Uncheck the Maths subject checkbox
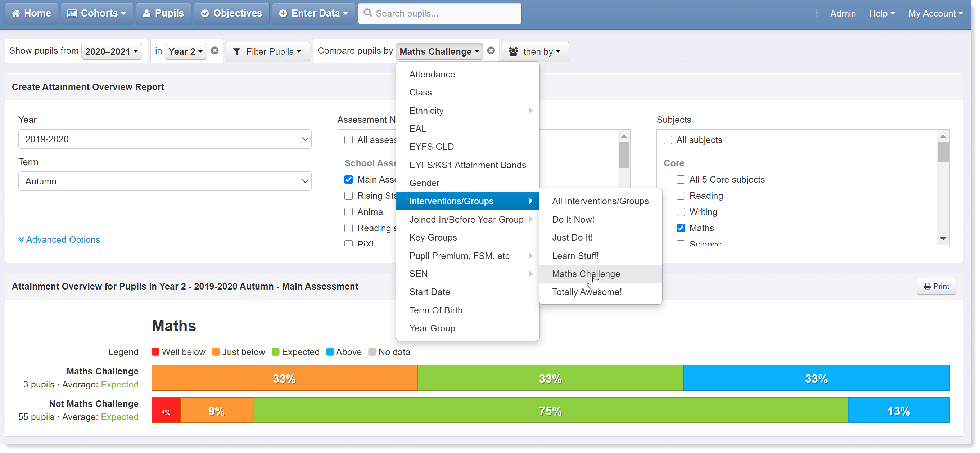 (x=681, y=228)
